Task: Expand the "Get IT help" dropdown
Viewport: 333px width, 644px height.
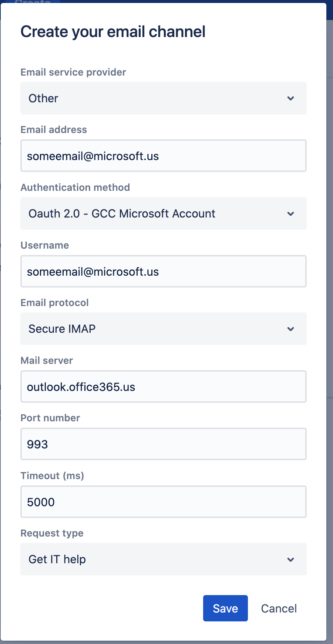Action: pos(155,560)
